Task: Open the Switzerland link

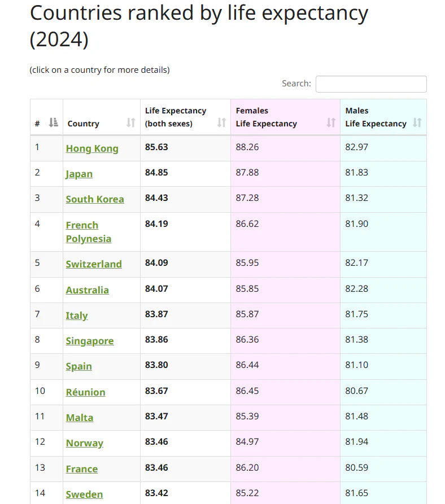Action: pyautogui.click(x=94, y=264)
